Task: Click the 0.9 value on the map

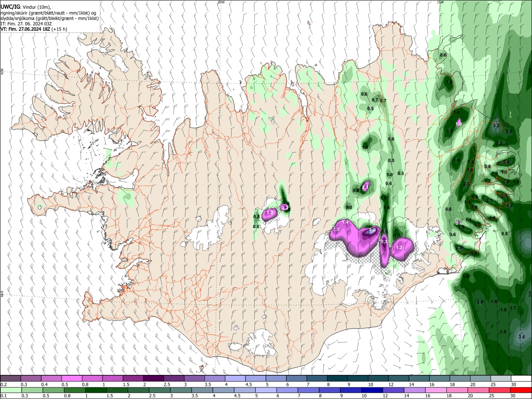Action: (356, 190)
